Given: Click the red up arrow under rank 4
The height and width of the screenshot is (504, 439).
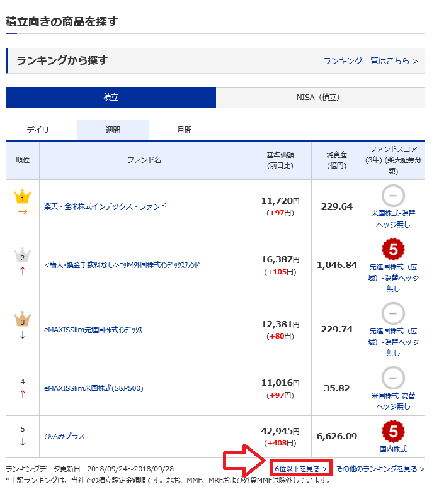Looking at the screenshot, I should pos(23,394).
